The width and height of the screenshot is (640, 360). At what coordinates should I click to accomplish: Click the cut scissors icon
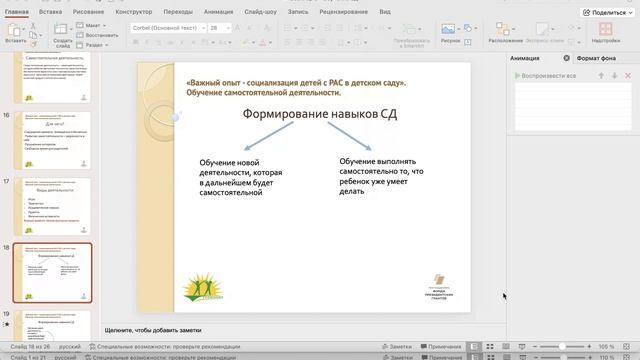(33, 26)
